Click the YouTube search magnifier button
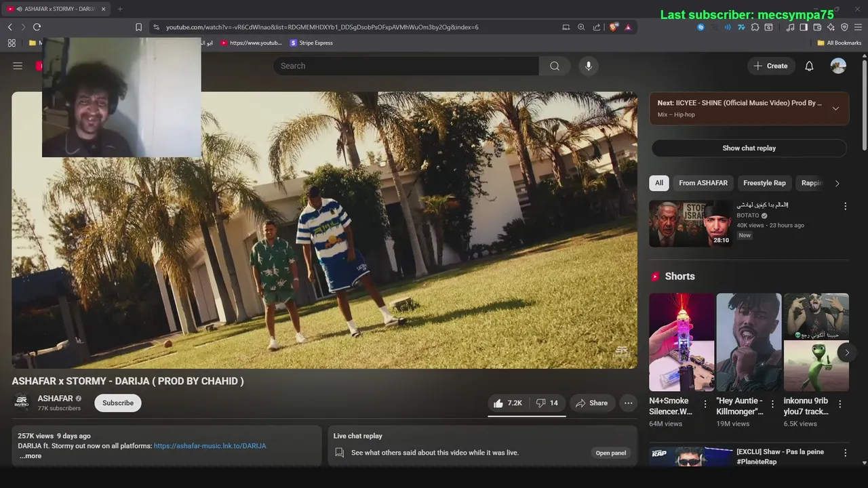 (x=555, y=66)
